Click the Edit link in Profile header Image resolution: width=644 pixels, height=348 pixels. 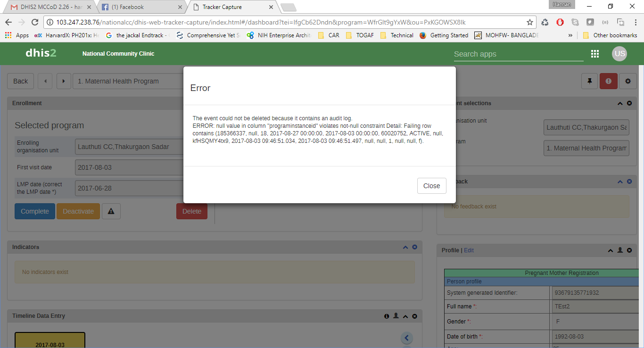[469, 250]
